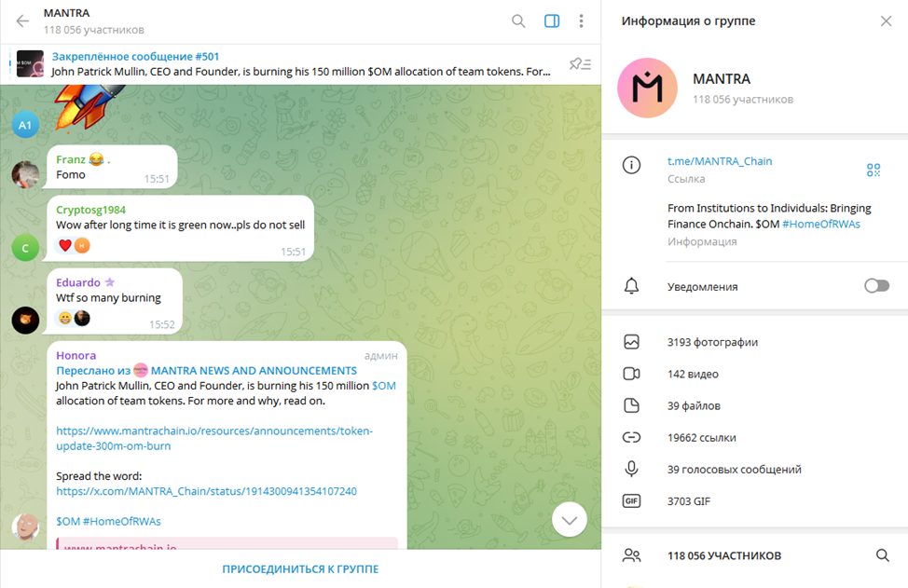The height and width of the screenshot is (588, 908).
Task: Click the green C avatar of Cryptosg1984
Action: 25,248
